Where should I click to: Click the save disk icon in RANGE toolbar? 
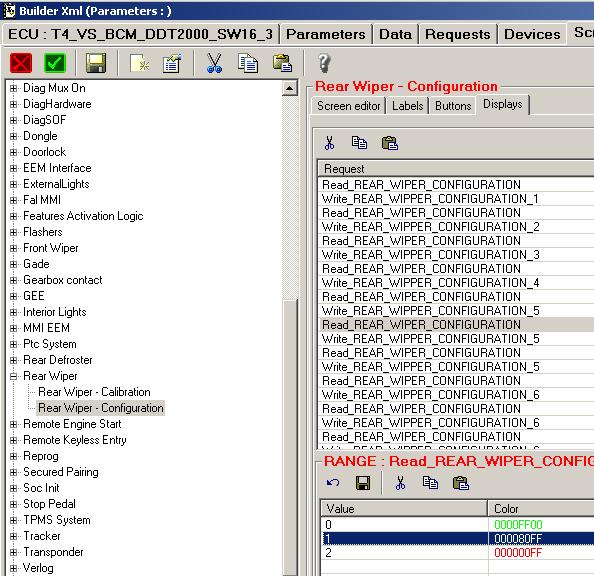(x=363, y=483)
